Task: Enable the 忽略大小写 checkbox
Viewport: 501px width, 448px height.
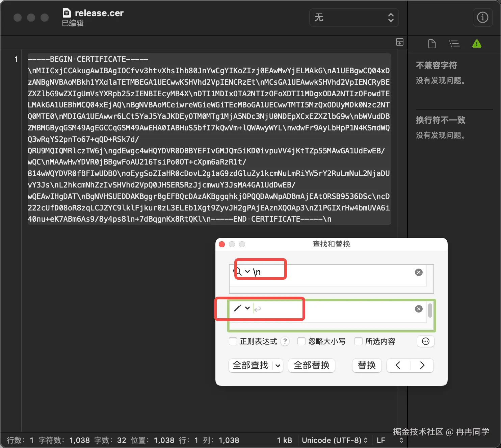Action: tap(301, 341)
